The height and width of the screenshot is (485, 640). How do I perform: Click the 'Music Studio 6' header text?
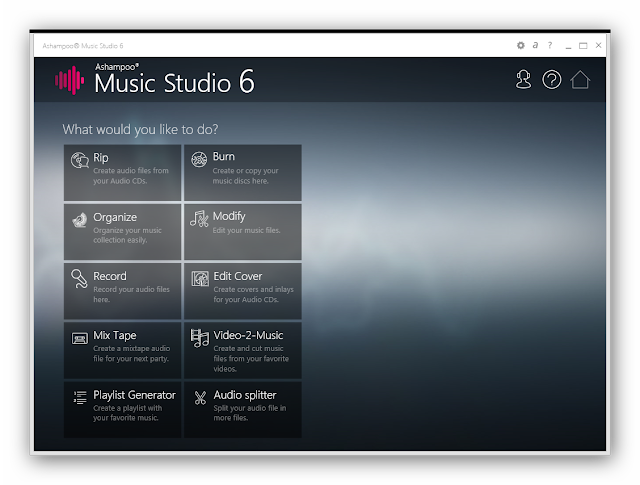tap(174, 82)
